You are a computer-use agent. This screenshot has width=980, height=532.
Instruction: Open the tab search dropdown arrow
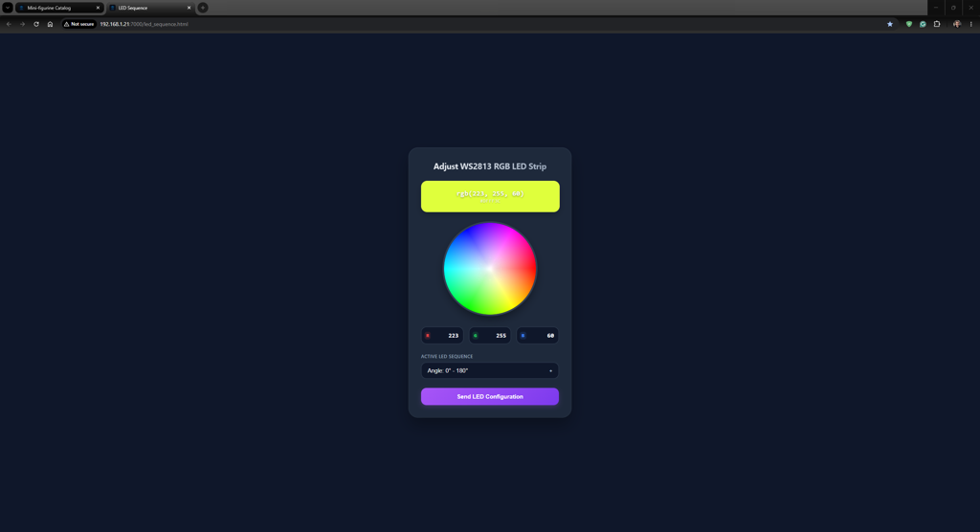pos(8,8)
